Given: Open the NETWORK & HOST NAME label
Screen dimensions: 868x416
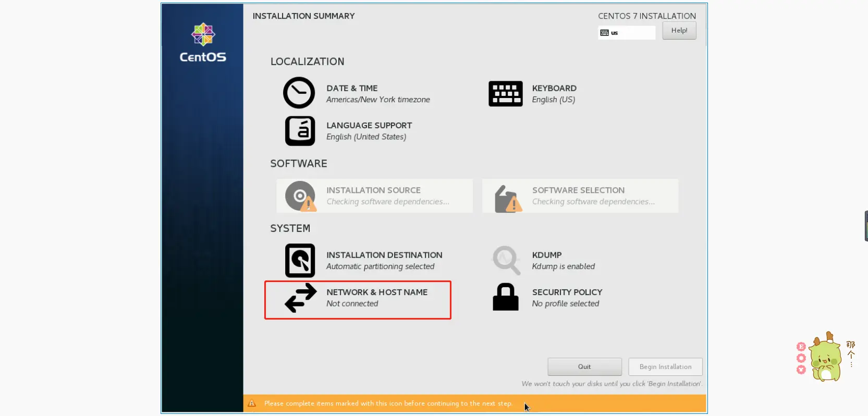Looking at the screenshot, I should (x=377, y=292).
